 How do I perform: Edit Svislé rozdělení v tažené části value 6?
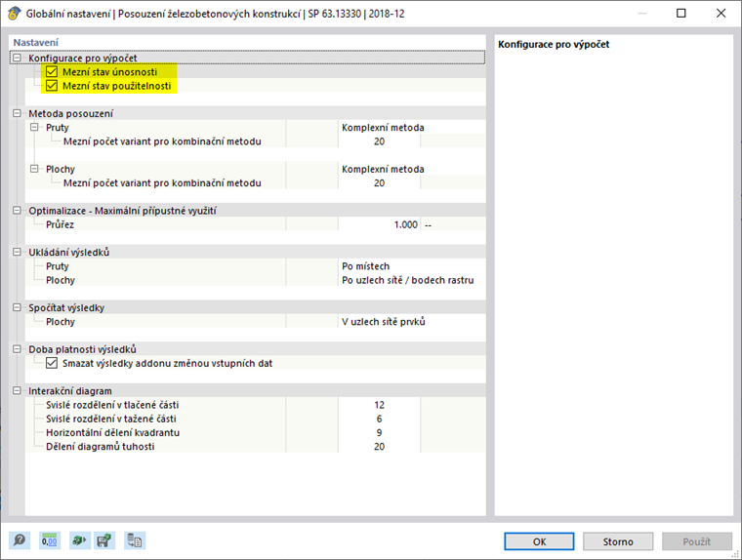point(379,419)
